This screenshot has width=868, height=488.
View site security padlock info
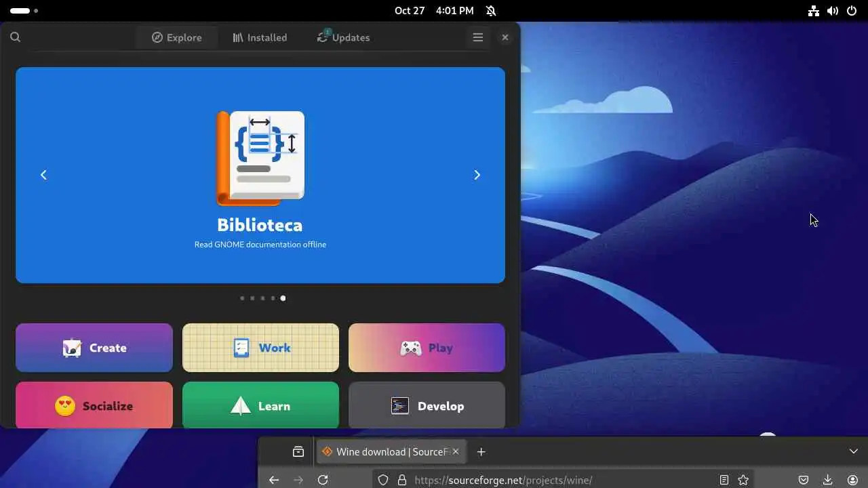401,480
